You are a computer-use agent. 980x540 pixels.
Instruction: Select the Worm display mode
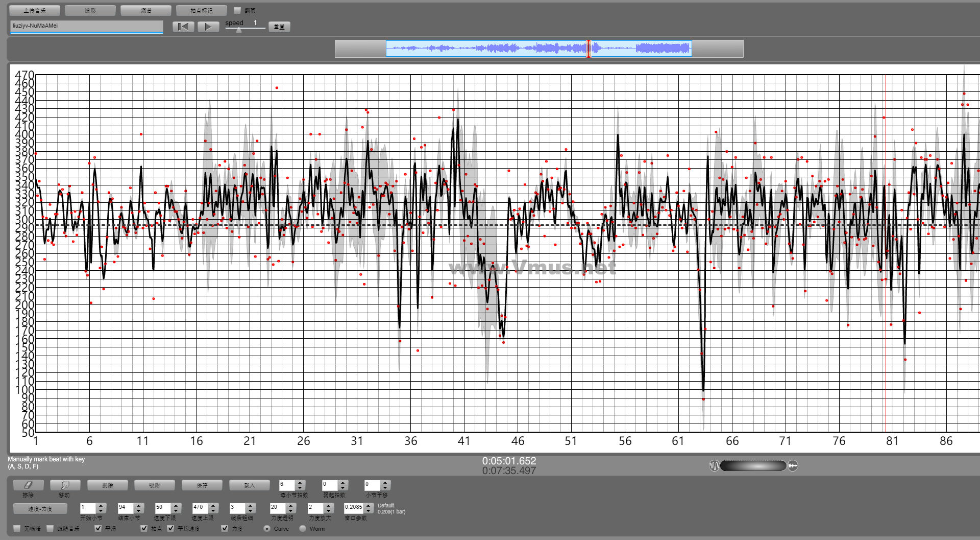[x=303, y=528]
